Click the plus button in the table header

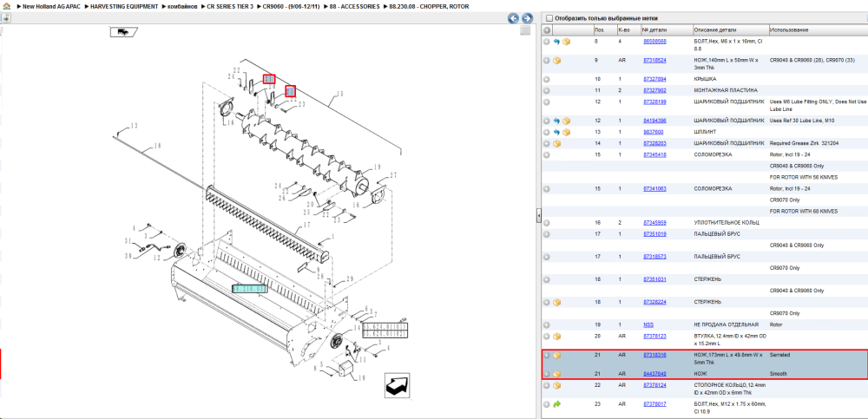pyautogui.click(x=547, y=29)
